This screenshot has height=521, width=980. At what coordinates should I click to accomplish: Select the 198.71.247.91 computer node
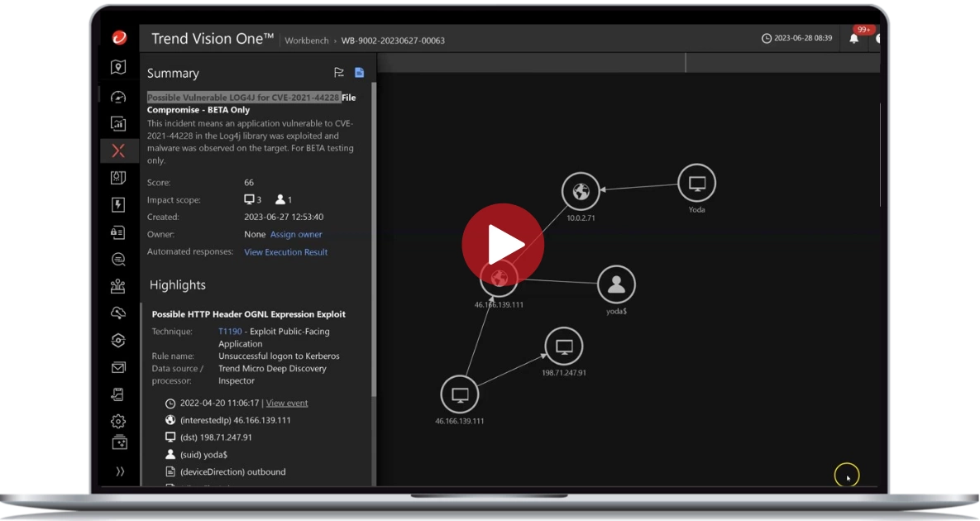pos(564,346)
